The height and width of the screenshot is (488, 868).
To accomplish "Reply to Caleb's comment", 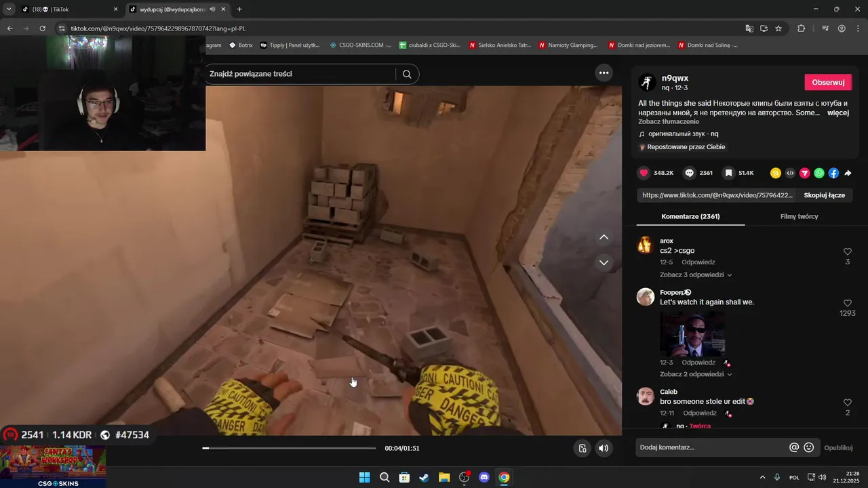I will pyautogui.click(x=700, y=413).
